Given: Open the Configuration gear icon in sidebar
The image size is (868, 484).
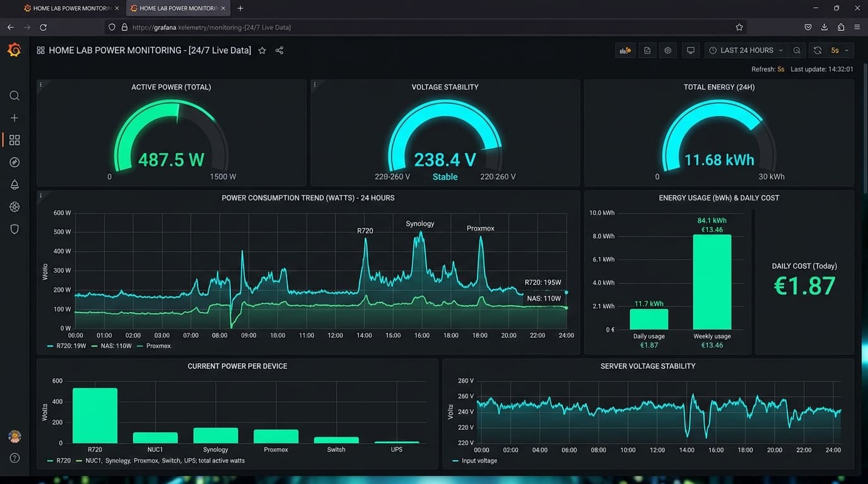Looking at the screenshot, I should (x=15, y=207).
